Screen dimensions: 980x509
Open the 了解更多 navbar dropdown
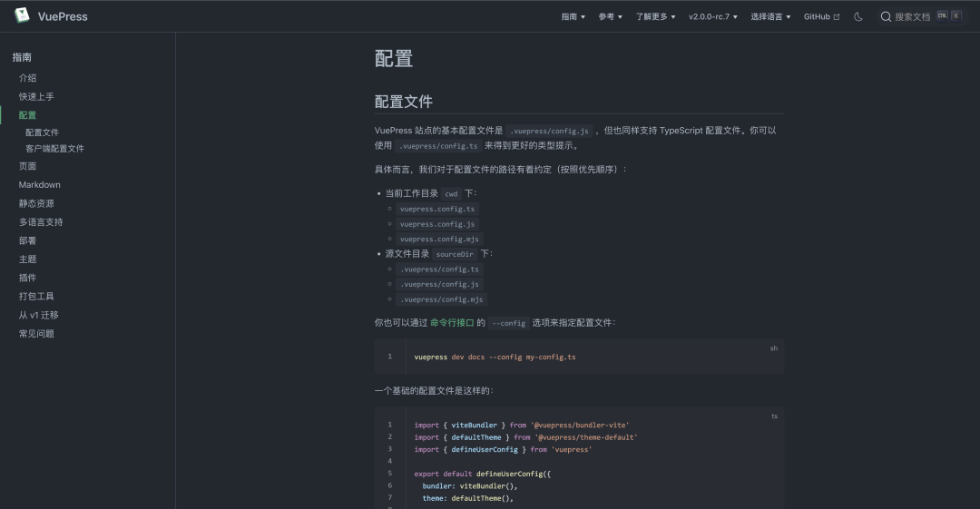coord(656,17)
